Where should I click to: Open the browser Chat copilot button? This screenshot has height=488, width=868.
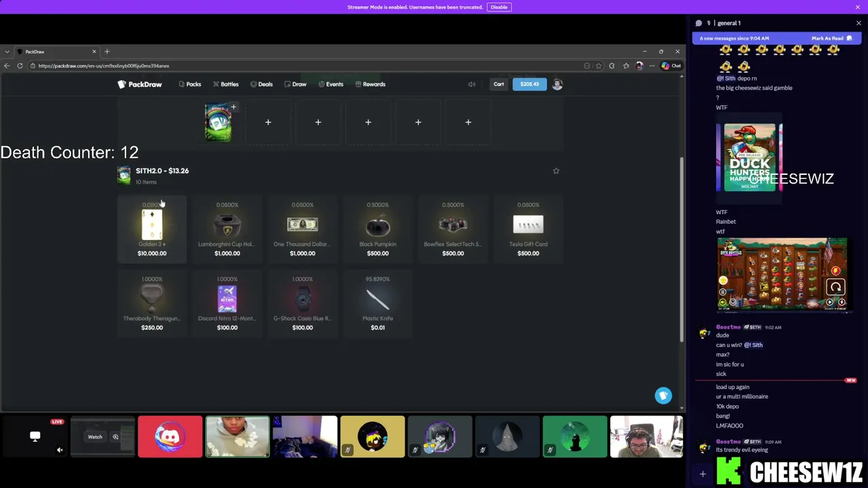tap(671, 66)
